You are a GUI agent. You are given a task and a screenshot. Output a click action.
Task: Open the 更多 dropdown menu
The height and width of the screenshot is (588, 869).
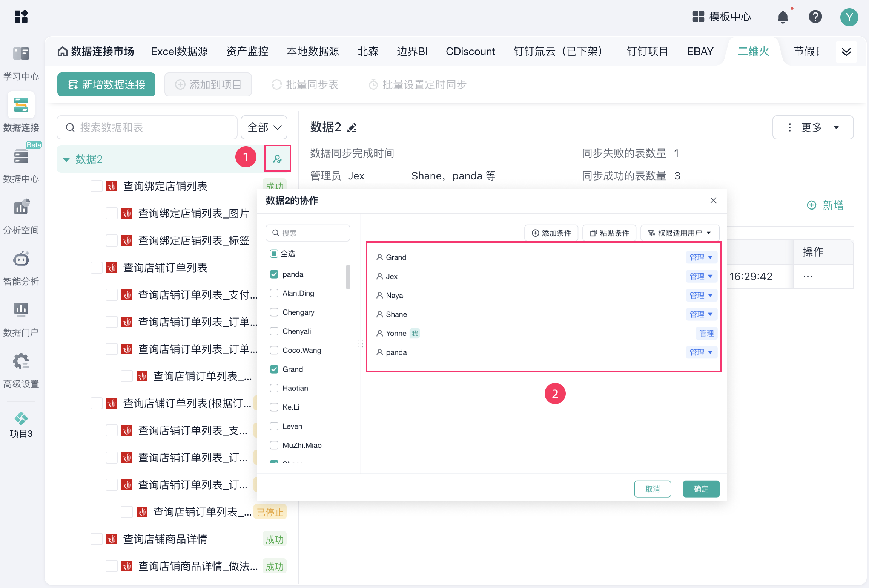pyautogui.click(x=813, y=127)
